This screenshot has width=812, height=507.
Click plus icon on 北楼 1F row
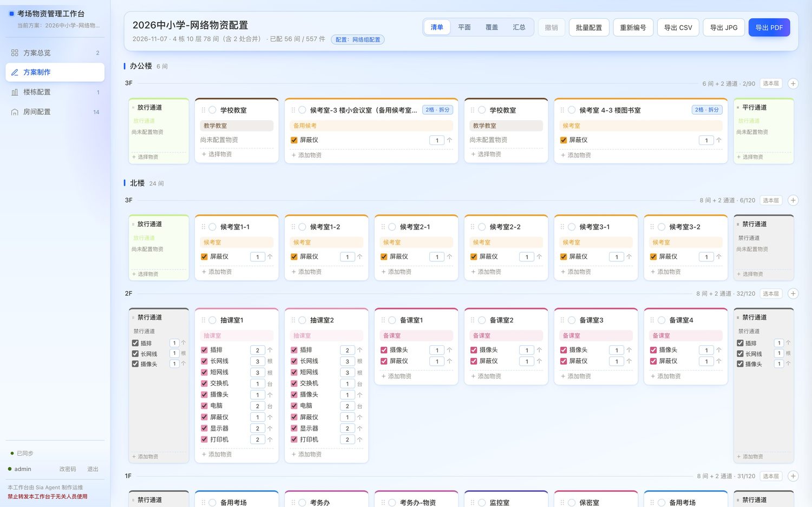[793, 476]
